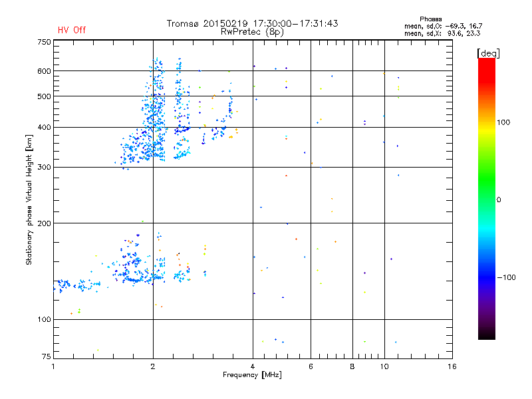Select the 'Tromsø 20150219 17:30:00-17:31:43' title
The width and height of the screenshot is (532, 399).
[x=252, y=23]
